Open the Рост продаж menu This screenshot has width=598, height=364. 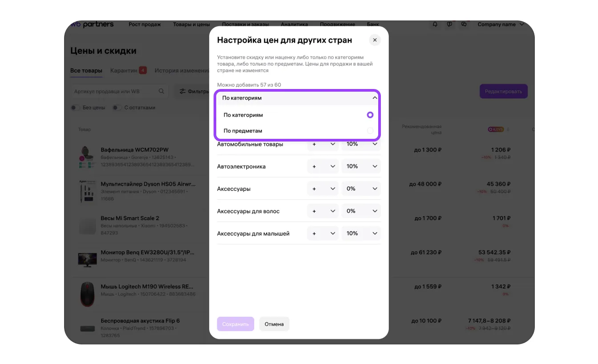145,24
